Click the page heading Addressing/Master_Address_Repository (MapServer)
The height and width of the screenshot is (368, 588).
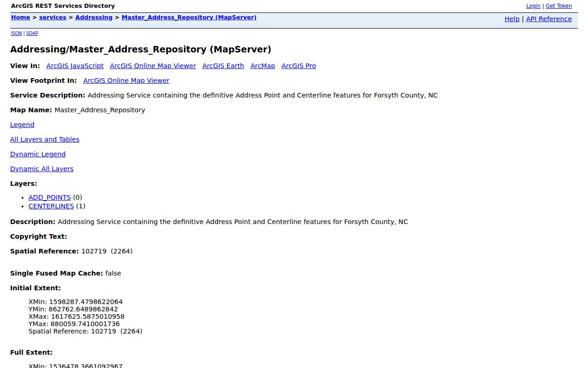141,49
